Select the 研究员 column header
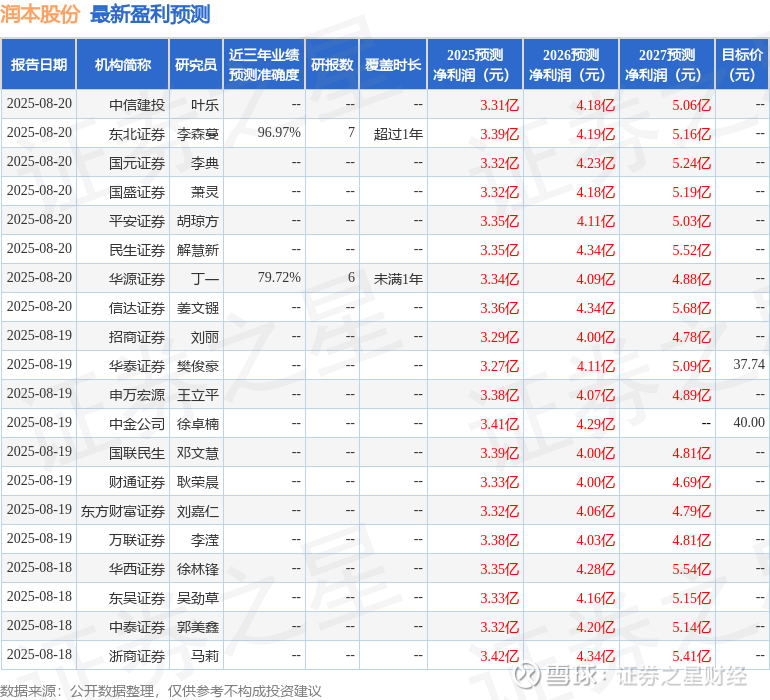This screenshot has height=700, width=770. point(196,64)
